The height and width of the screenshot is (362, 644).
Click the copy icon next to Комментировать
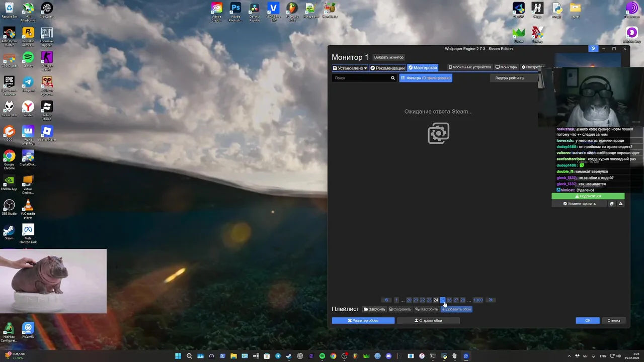tap(612, 204)
